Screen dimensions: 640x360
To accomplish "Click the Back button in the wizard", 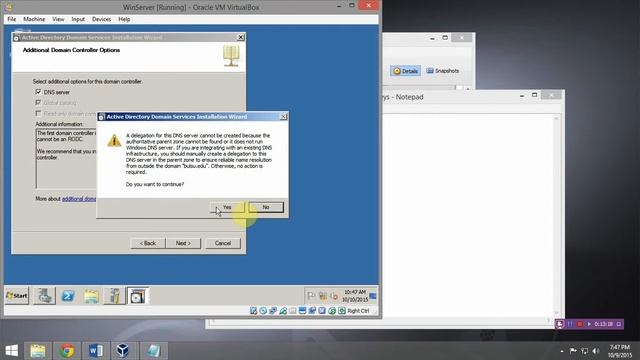I will point(148,243).
